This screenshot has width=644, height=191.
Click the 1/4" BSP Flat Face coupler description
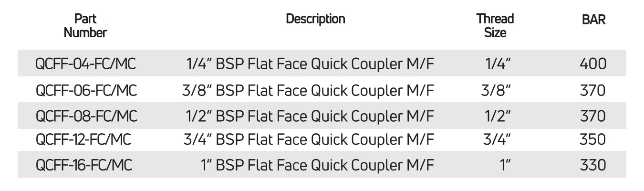tap(310, 64)
